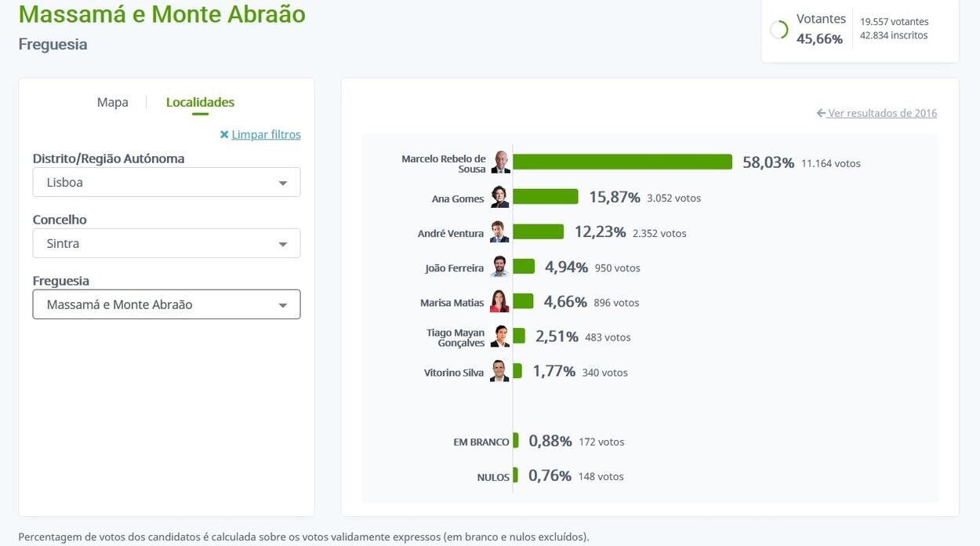Click Marcelo Rebelo de Sousa's green bar

(x=622, y=162)
